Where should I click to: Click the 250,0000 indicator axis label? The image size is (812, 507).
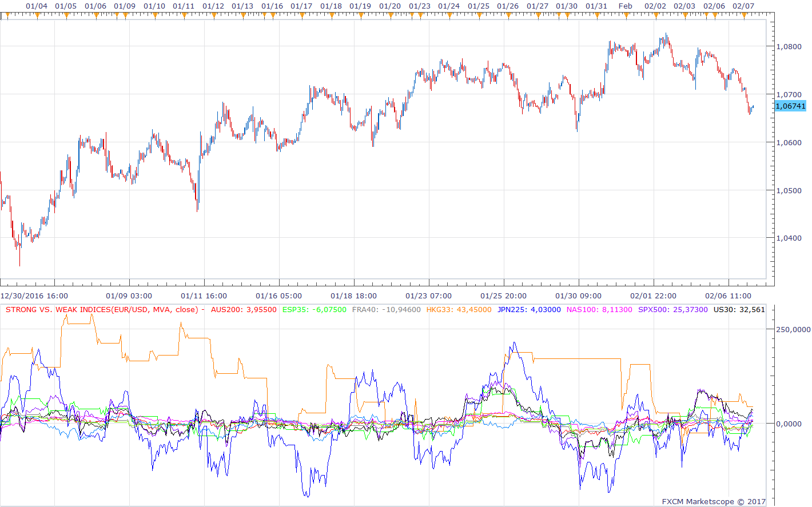[x=793, y=329]
